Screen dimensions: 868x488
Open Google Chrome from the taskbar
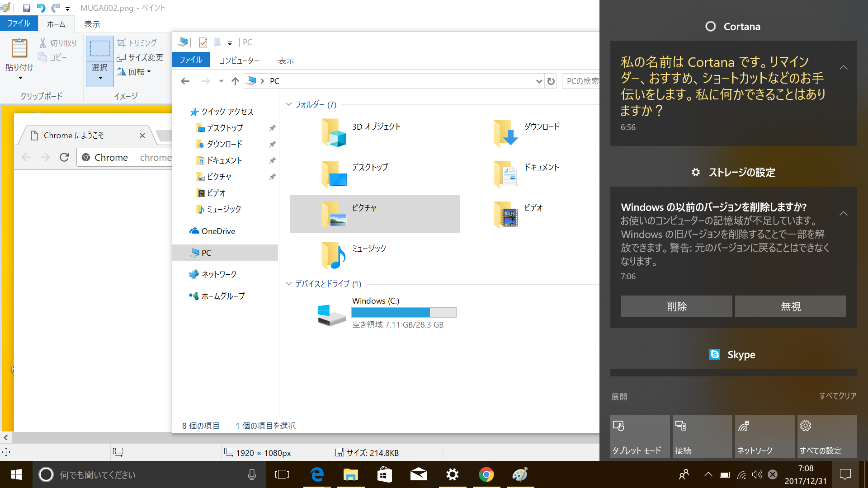tap(486, 474)
